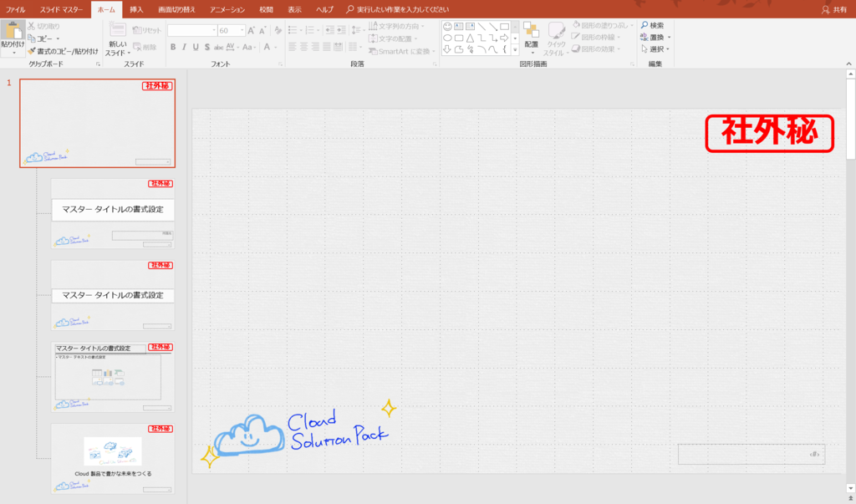Image resolution: width=856 pixels, height=504 pixels.
Task: Open Text Direction (文字列の方向) dropdown
Action: [x=397, y=26]
